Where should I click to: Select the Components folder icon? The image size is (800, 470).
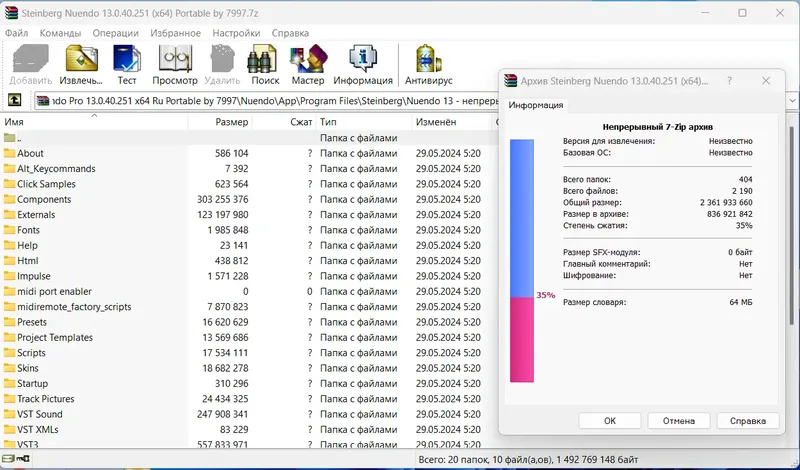(9, 199)
